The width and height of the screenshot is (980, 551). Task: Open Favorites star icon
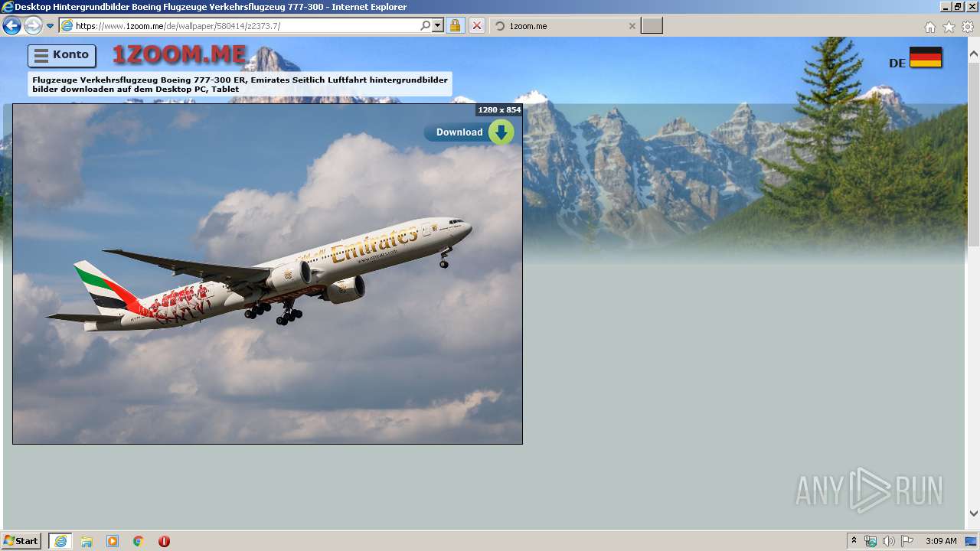(949, 27)
